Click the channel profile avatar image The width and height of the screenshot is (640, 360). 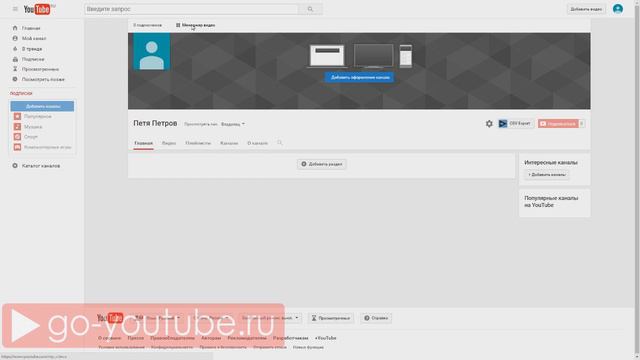(x=152, y=51)
